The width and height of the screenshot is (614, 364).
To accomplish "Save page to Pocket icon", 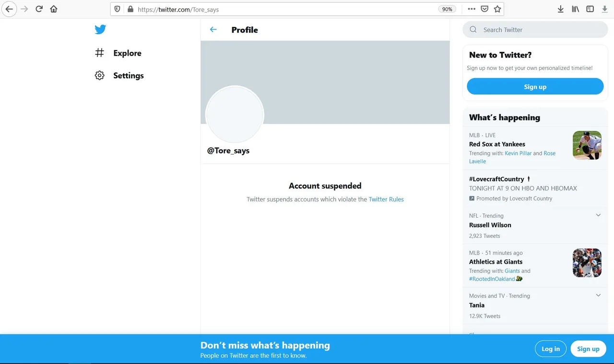I will [484, 9].
